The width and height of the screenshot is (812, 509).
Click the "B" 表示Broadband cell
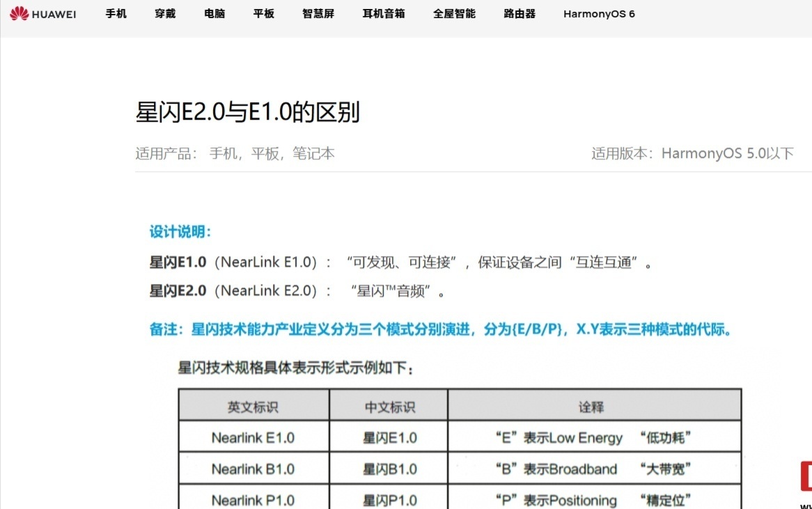[x=595, y=469]
